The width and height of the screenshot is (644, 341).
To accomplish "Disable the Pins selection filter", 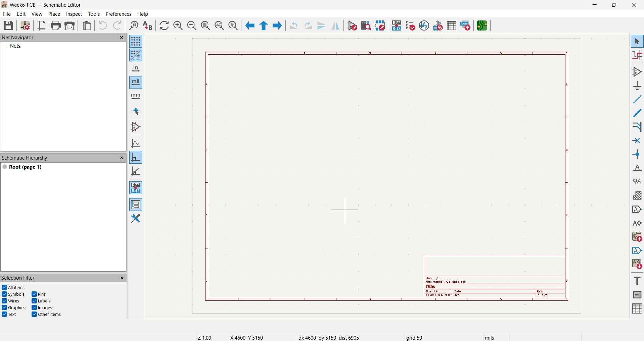I will 34,294.
